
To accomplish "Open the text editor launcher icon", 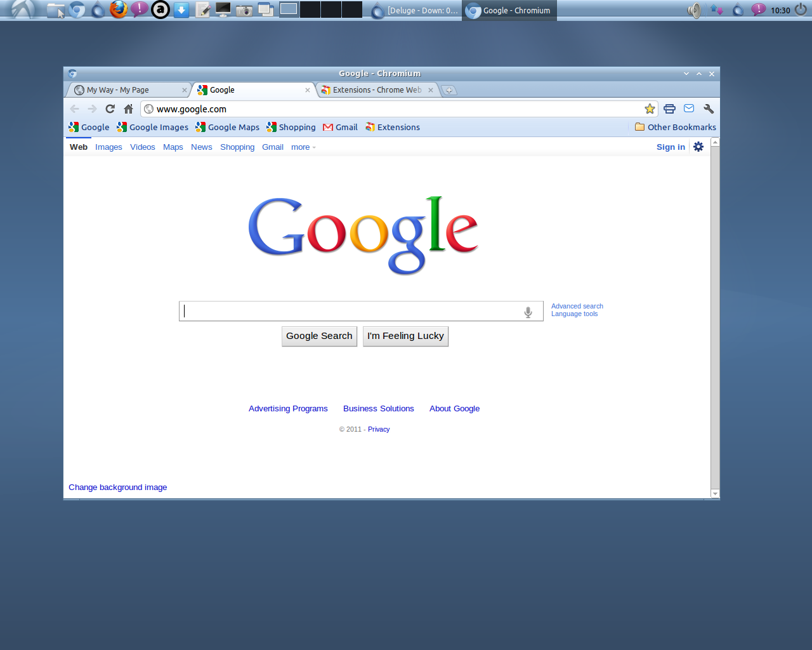I will click(x=202, y=10).
